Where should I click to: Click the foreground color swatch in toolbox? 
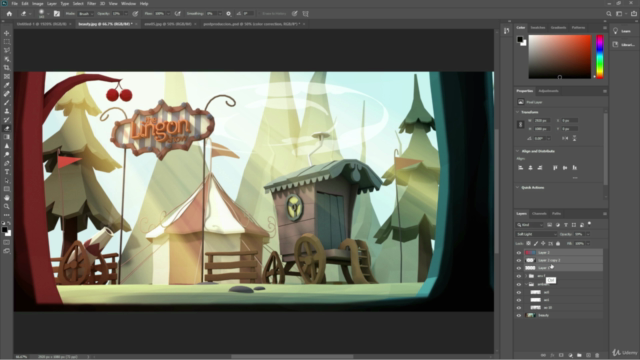pyautogui.click(x=4, y=230)
